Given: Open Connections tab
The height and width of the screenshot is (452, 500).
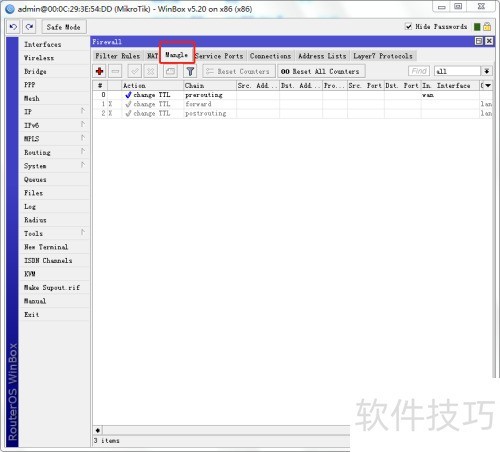Looking at the screenshot, I should click(x=271, y=56).
